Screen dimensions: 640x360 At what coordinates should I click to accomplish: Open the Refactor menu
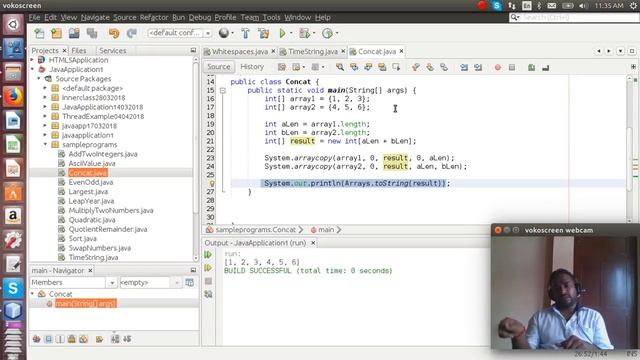[x=154, y=17]
